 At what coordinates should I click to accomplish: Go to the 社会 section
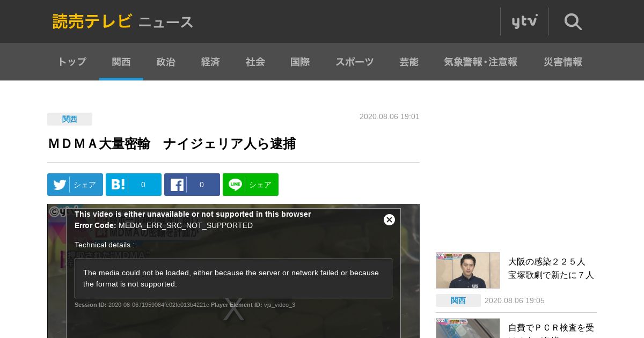(255, 62)
